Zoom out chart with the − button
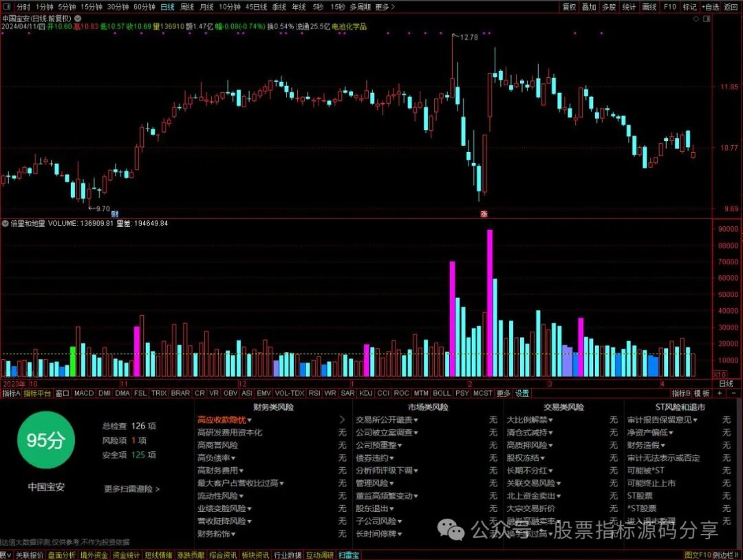This screenshot has width=743, height=560. (x=733, y=394)
